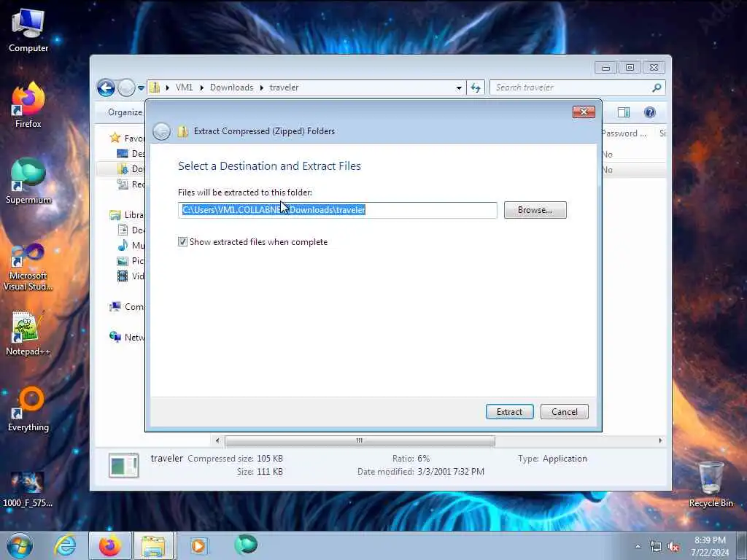Open the clock showing 8:39 PM
747x560 pixels.
pos(710,546)
